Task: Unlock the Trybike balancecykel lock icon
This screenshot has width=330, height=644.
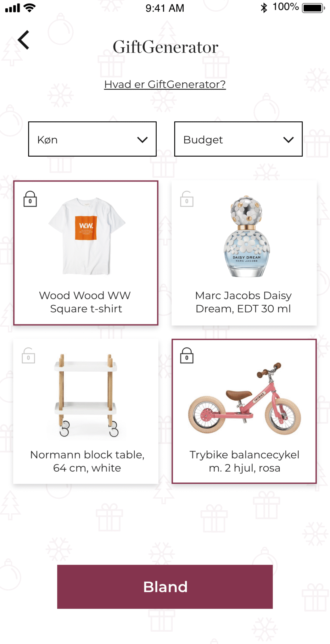Action: pyautogui.click(x=187, y=356)
